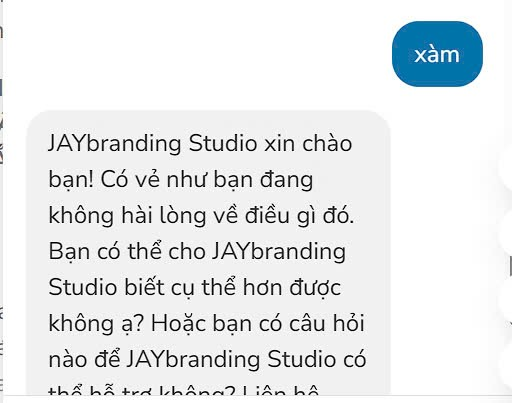Image resolution: width=512 pixels, height=403 pixels.
Task: Click 'Studio có' ending the seventh line
Action: click(317, 359)
